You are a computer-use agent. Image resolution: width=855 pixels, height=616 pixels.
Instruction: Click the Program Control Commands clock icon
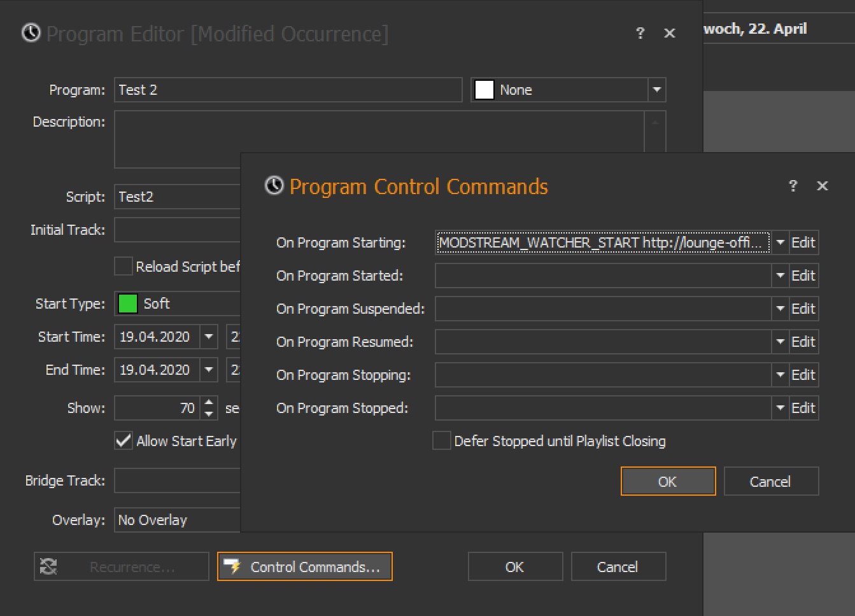click(x=274, y=186)
